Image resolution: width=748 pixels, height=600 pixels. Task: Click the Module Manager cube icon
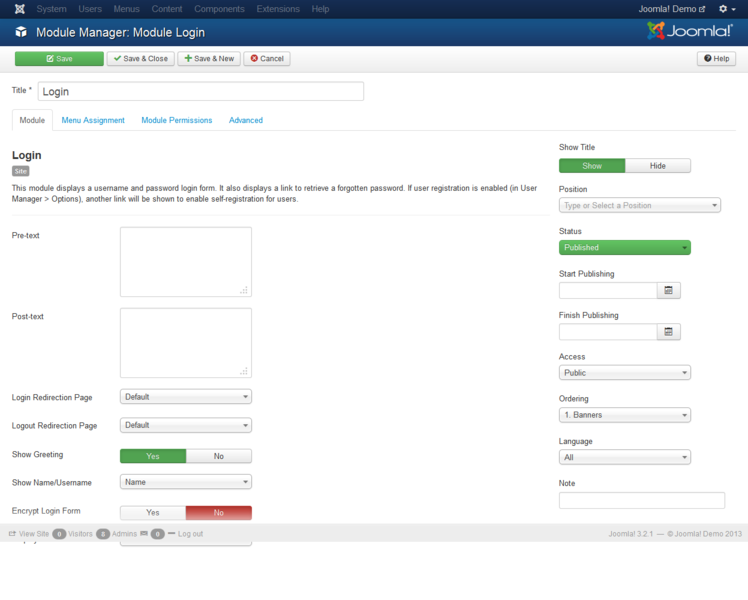[x=21, y=32]
